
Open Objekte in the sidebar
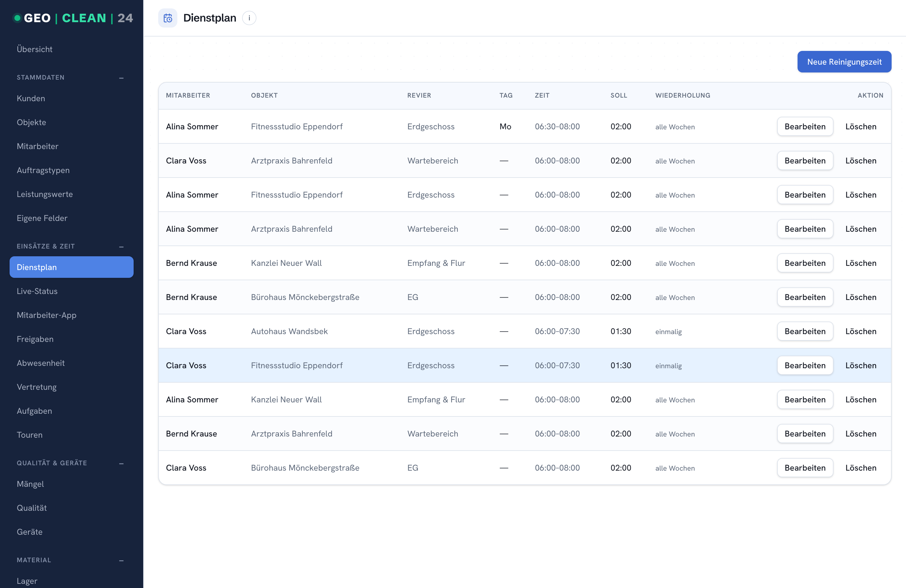(x=72, y=122)
